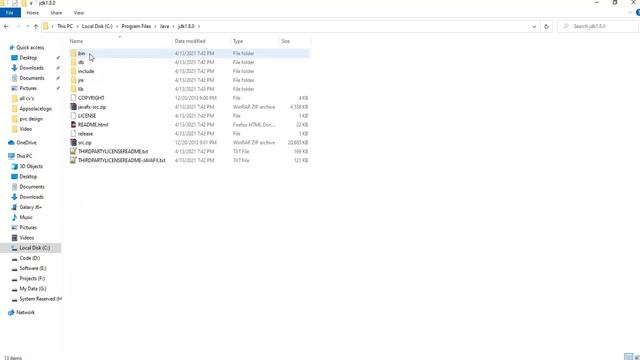Open the bin folder icon
Image resolution: width=640 pixels, height=360 pixels.
click(73, 53)
